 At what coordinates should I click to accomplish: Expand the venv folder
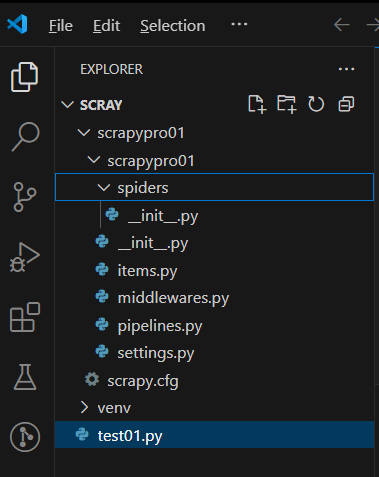click(x=84, y=408)
